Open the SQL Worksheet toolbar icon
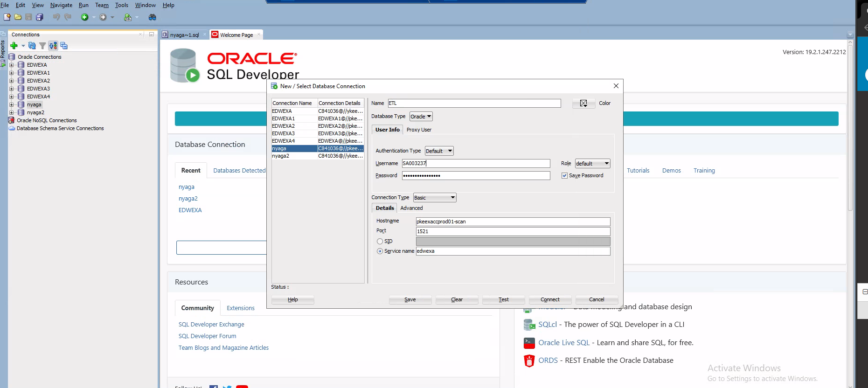 (x=128, y=17)
